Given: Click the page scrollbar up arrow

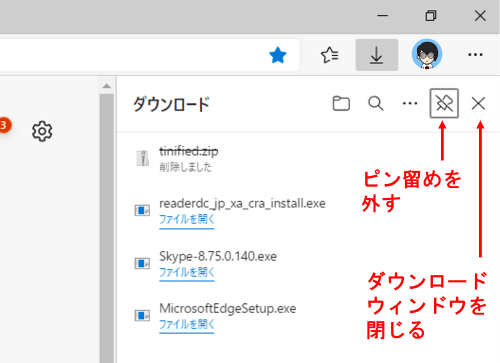Looking at the screenshot, I should tap(107, 86).
